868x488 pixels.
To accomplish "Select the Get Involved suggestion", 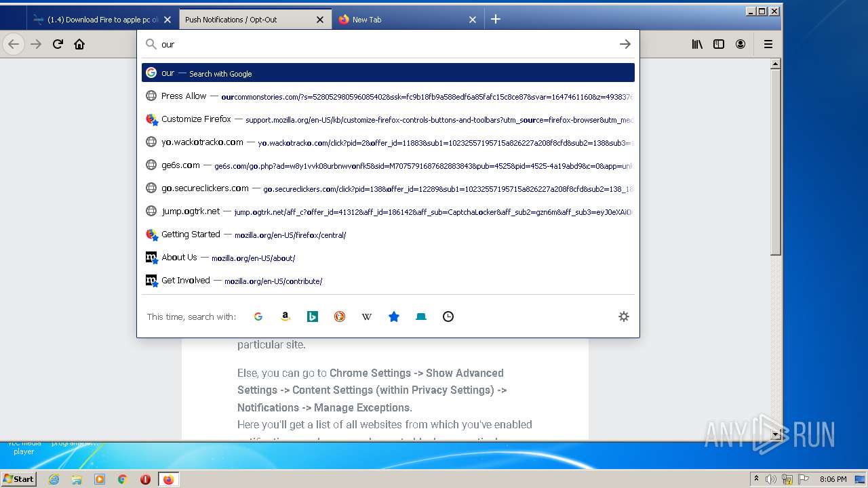I will pyautogui.click(x=388, y=280).
